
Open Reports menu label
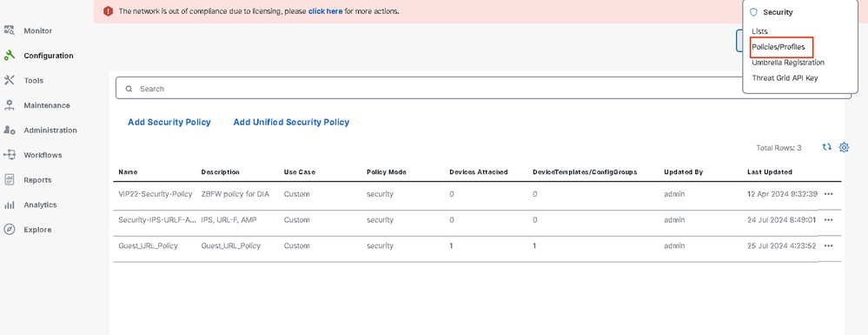(x=37, y=180)
